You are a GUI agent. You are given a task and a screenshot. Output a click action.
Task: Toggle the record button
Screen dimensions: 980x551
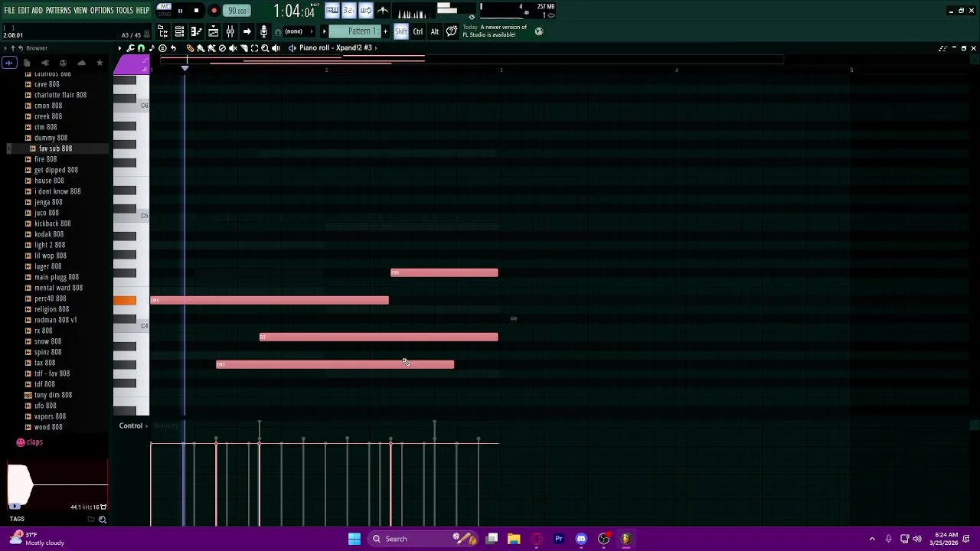[214, 11]
